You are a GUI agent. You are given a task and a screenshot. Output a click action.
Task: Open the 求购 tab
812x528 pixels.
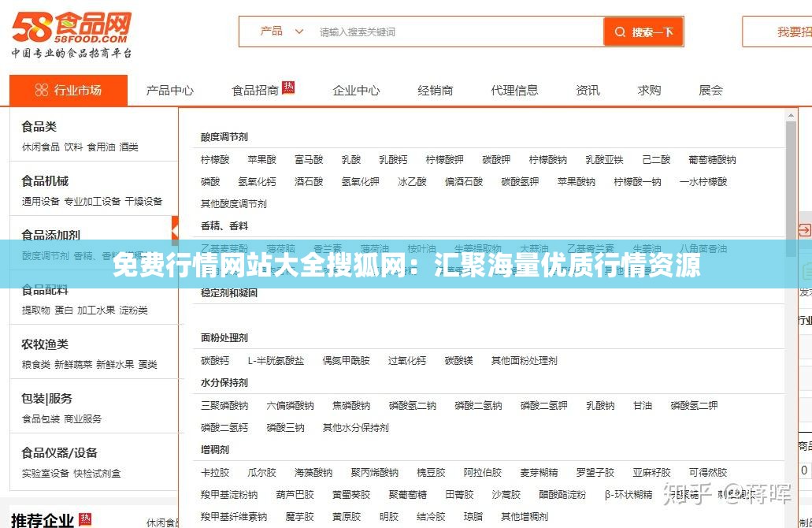point(649,91)
